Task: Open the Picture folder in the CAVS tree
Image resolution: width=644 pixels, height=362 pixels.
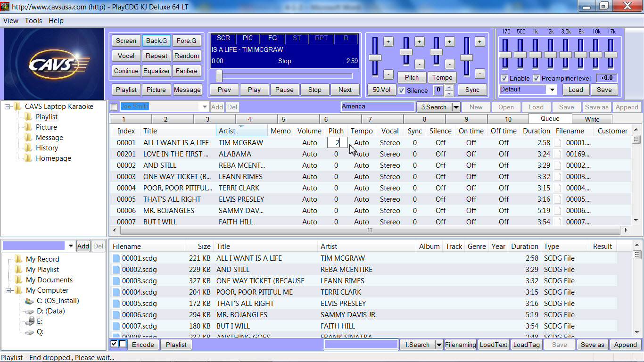Action: click(x=46, y=127)
